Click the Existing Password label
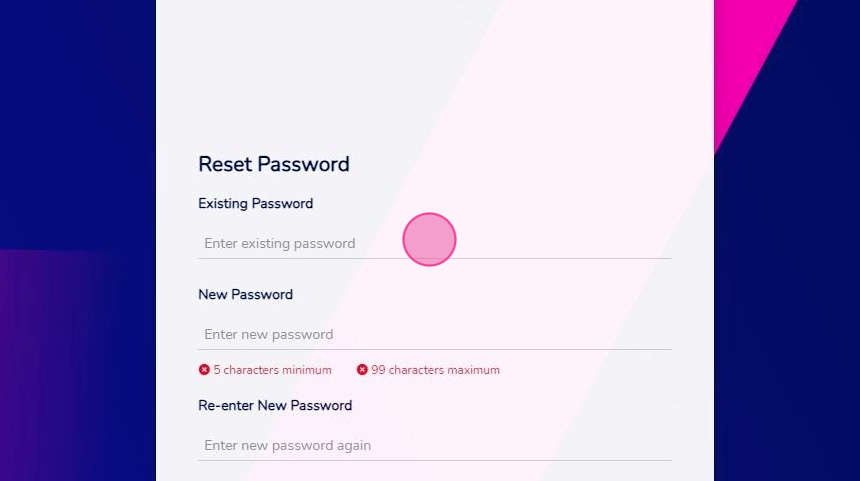This screenshot has height=481, width=860. pyautogui.click(x=256, y=203)
